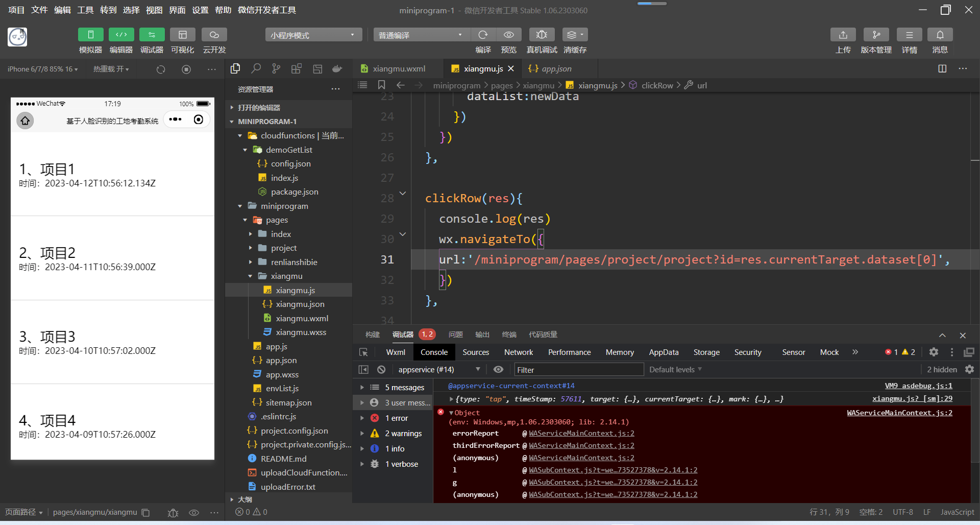Open the cloud development (云开发) console
Viewport: 980px width, 525px height.
[x=214, y=35]
